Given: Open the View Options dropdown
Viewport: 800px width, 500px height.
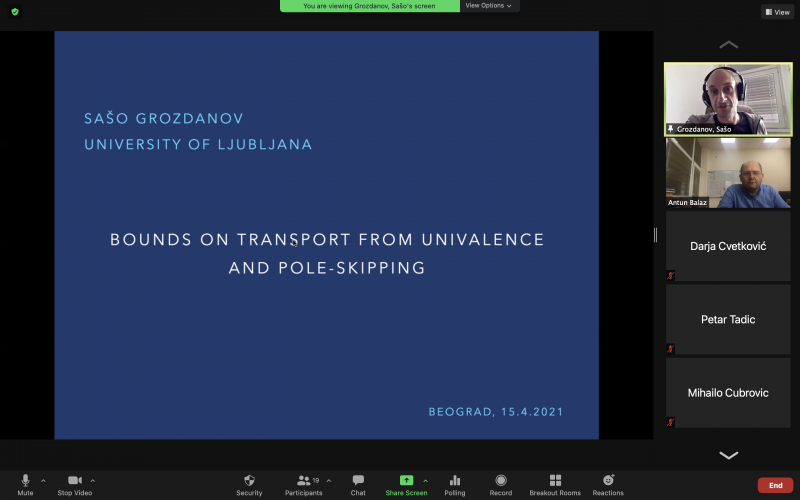Looking at the screenshot, I should point(489,6).
